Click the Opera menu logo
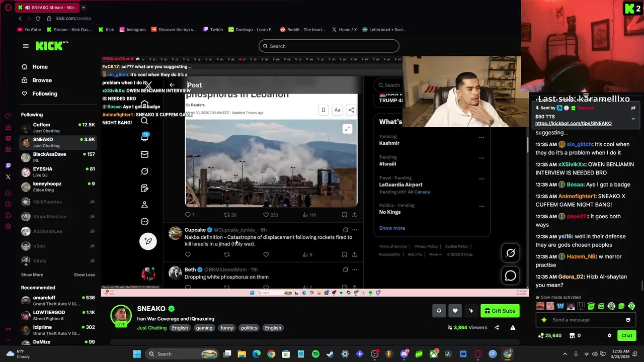 point(8,8)
